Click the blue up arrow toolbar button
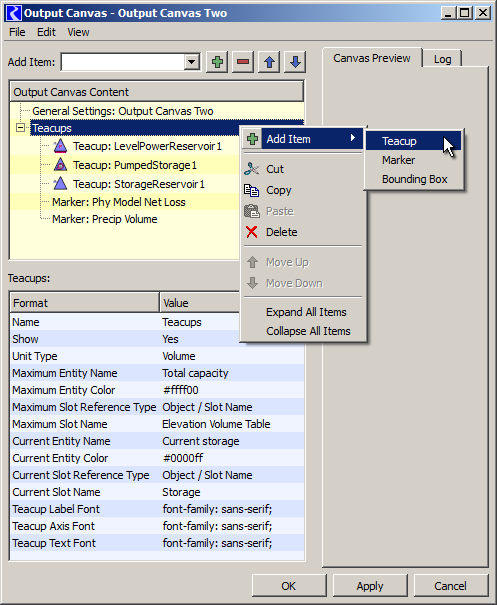The height and width of the screenshot is (605, 497). [x=269, y=62]
